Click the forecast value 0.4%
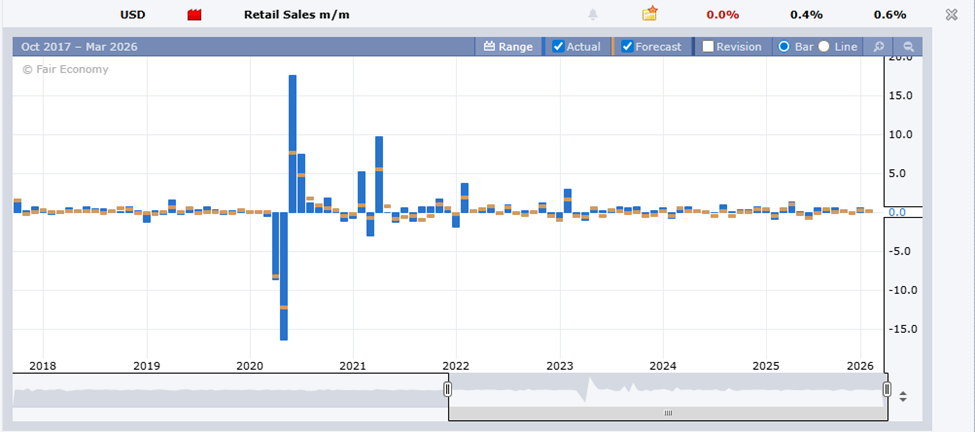 click(x=806, y=15)
